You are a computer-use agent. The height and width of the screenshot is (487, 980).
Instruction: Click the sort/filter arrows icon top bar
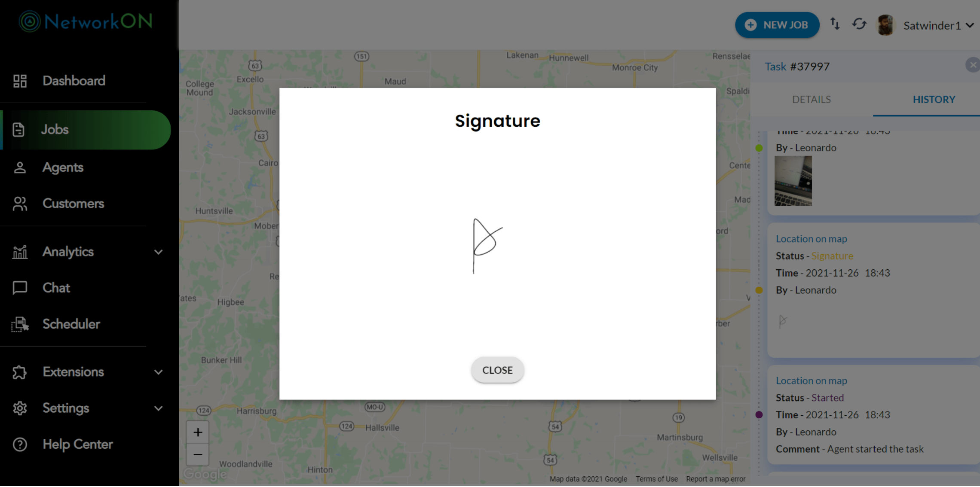(x=835, y=25)
